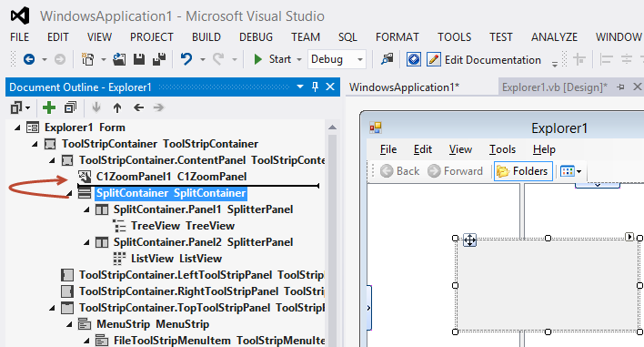
Task: Click the Undo toolbar icon
Action: pos(186,59)
